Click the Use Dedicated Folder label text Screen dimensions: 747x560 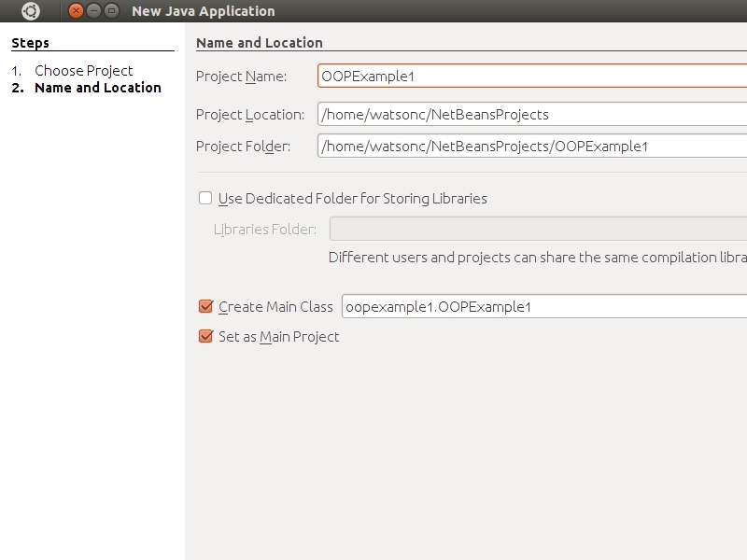(x=353, y=199)
